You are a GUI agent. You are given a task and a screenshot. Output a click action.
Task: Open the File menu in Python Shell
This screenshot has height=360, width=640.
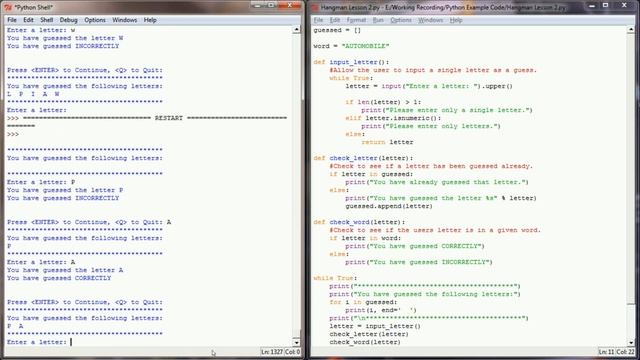tap(12, 20)
